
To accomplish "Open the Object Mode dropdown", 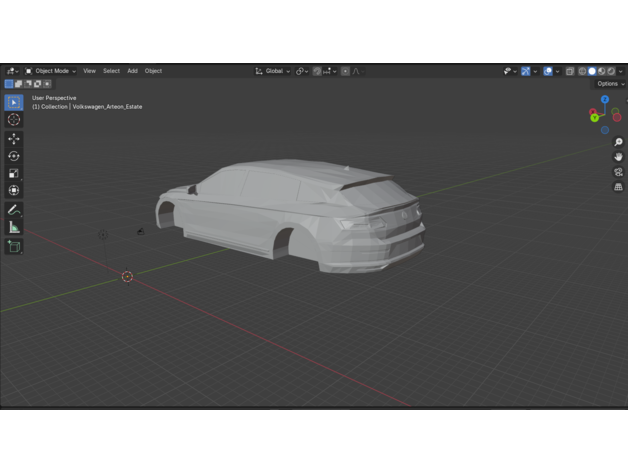I will (50, 71).
